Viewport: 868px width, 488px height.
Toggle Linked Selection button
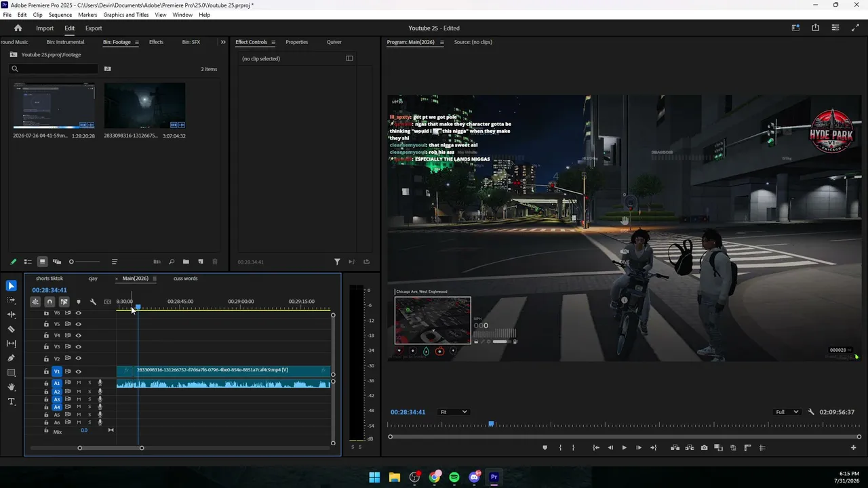pyautogui.click(x=64, y=302)
